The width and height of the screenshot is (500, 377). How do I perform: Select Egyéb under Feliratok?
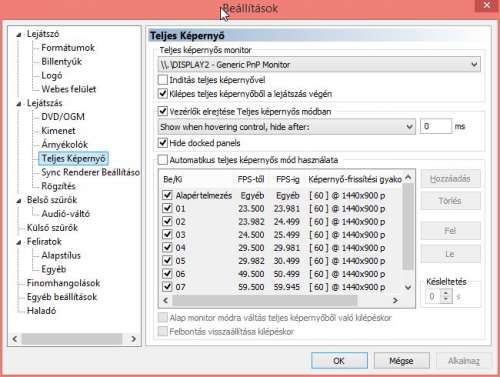pos(54,269)
